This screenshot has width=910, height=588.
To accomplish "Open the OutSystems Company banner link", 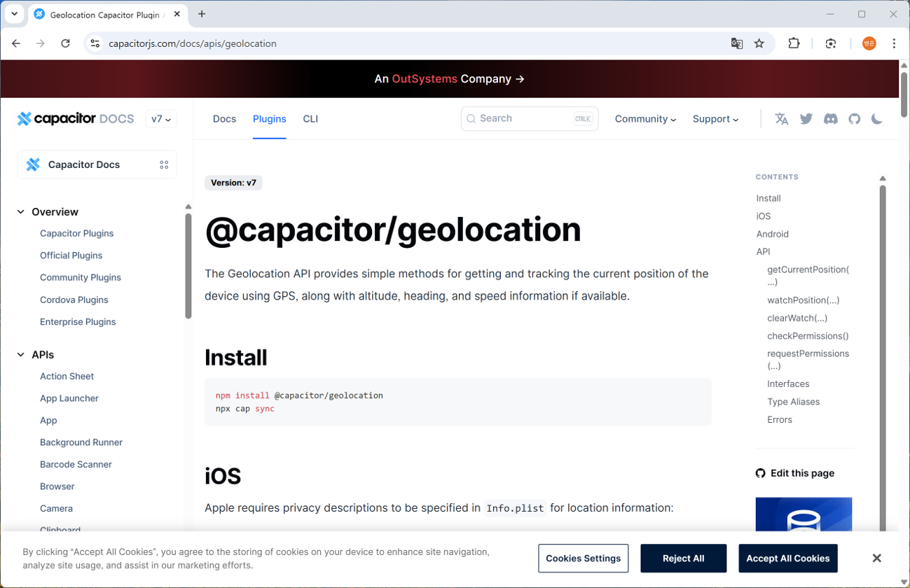I will pyautogui.click(x=450, y=79).
